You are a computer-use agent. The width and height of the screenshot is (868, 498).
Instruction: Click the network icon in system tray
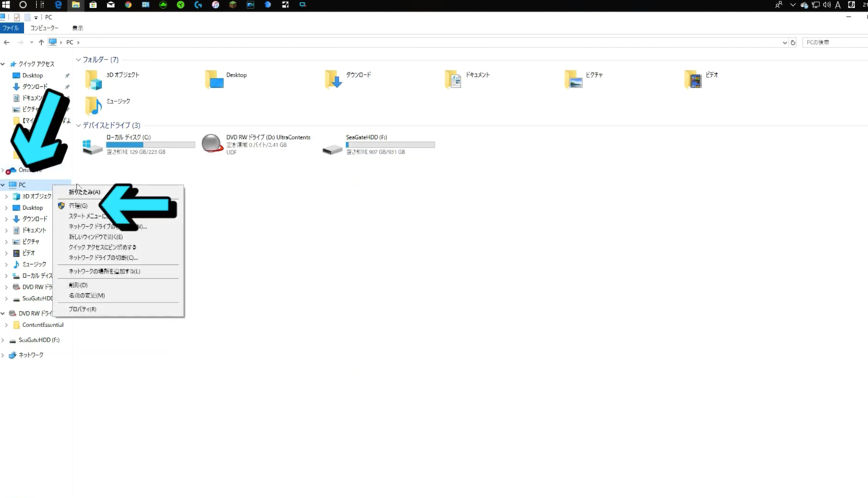pyautogui.click(x=815, y=4)
